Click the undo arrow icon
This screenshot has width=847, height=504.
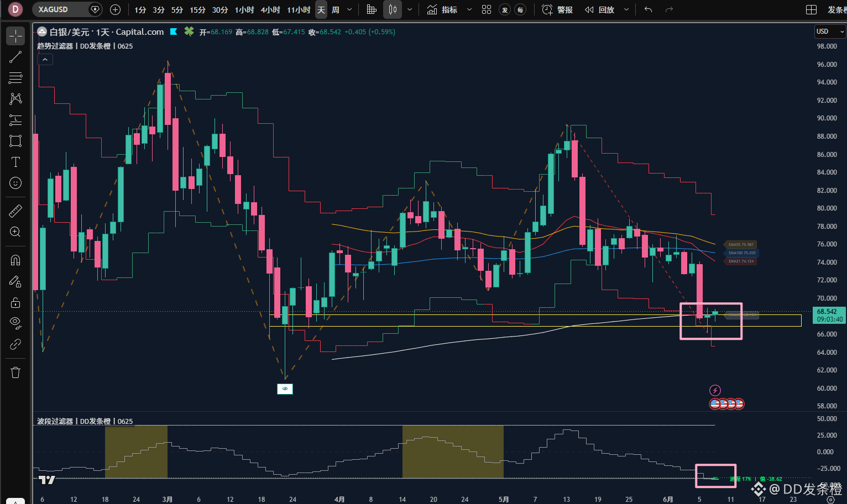649,10
